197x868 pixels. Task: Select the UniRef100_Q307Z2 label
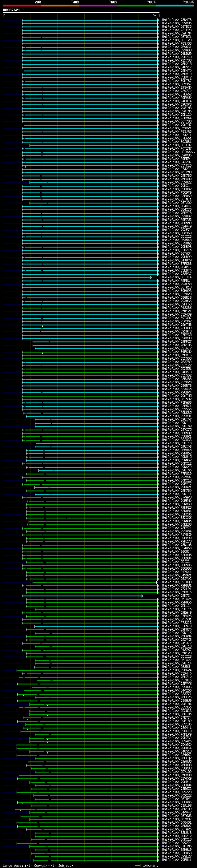coord(177,91)
